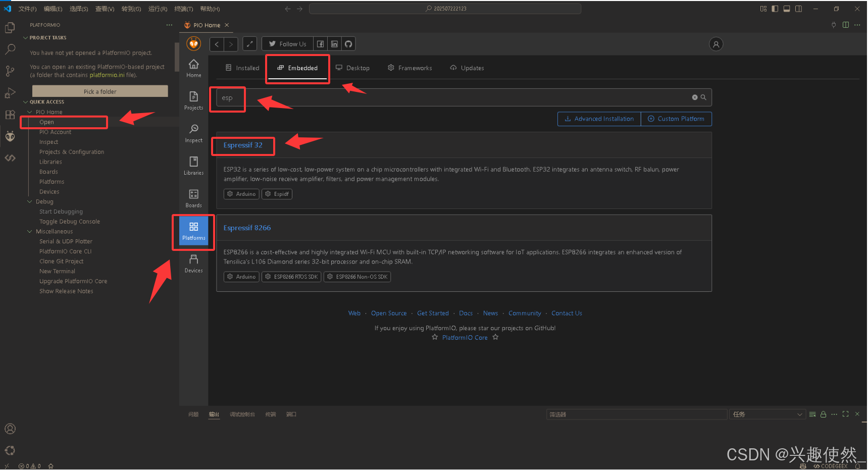The height and width of the screenshot is (470, 868).
Task: Open PlatformIO panel more actions ellipsis
Action: pyautogui.click(x=169, y=25)
